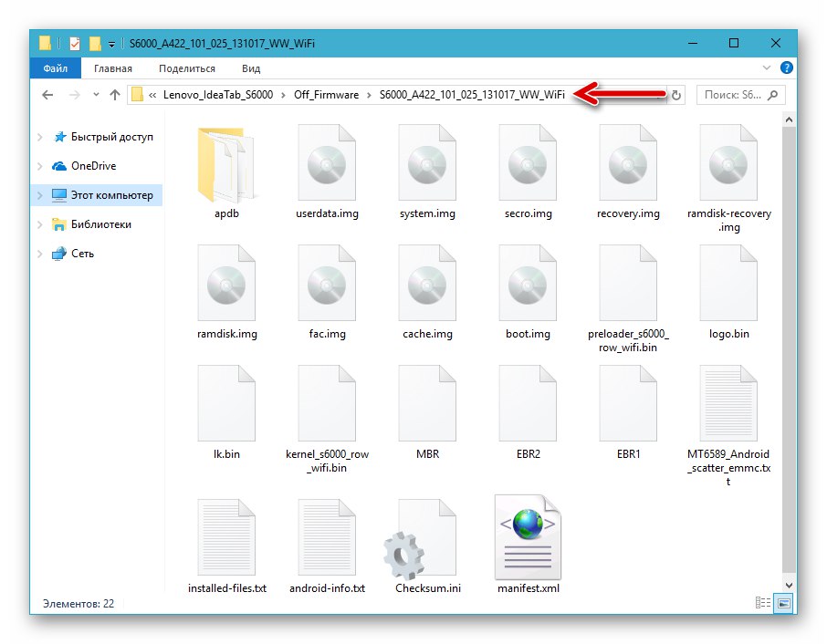This screenshot has height=644, width=827.
Task: Switch to large thumbnails view
Action: click(x=783, y=603)
